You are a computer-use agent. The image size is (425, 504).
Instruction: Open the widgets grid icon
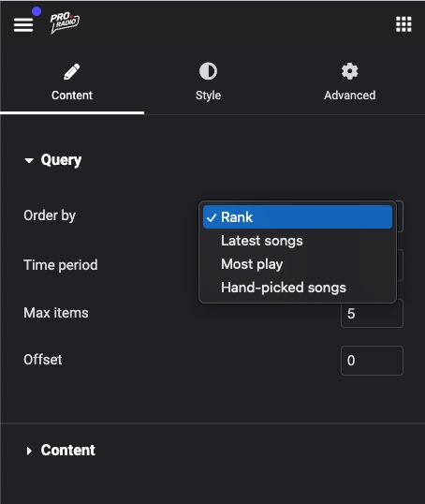coord(403,24)
